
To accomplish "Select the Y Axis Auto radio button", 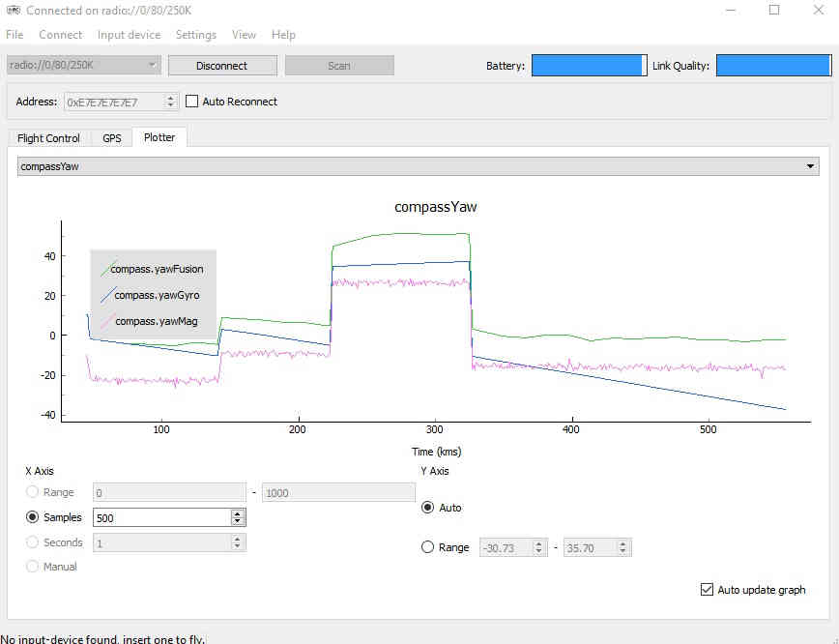I will pos(428,508).
